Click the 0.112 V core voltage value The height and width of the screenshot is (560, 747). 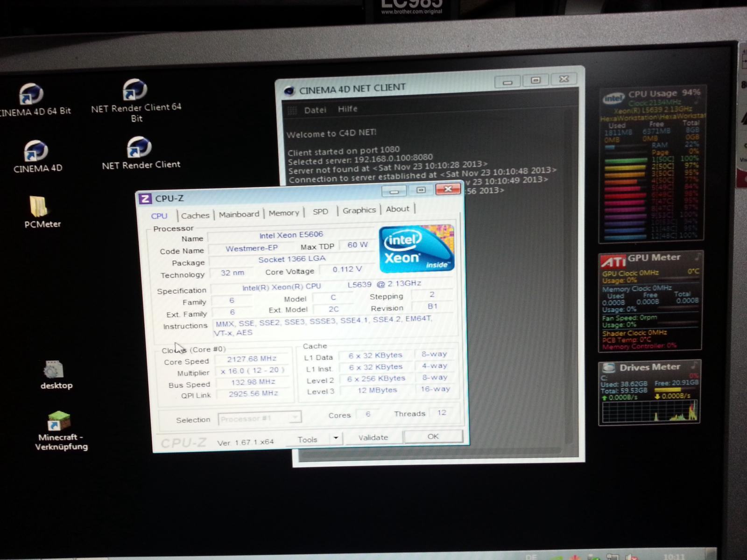pos(346,270)
